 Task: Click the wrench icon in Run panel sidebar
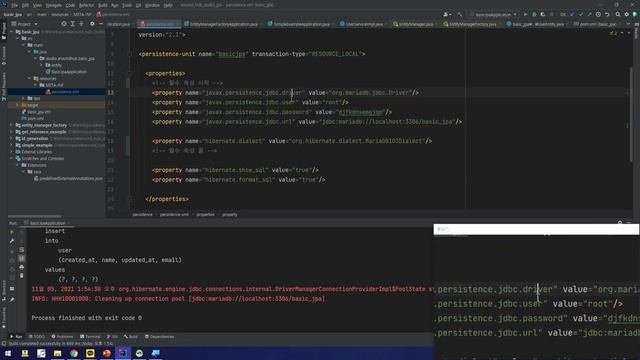coord(12,241)
